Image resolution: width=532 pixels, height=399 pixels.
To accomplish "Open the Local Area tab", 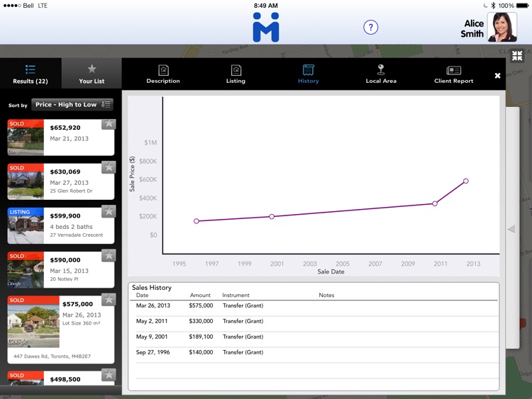I will (x=381, y=74).
